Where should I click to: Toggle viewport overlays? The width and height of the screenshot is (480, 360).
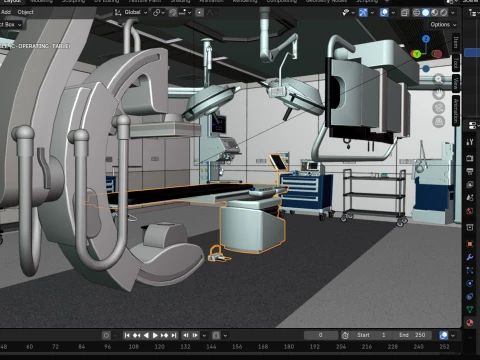click(x=384, y=13)
